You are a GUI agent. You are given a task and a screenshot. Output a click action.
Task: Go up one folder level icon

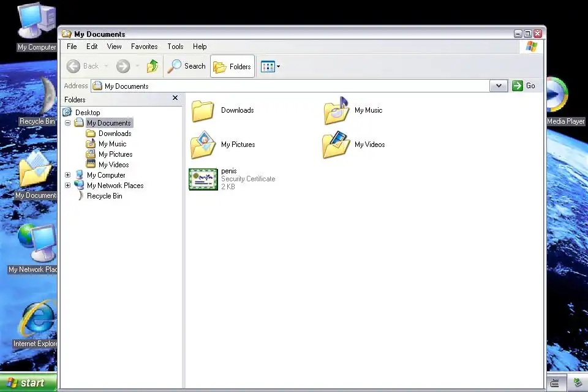tap(153, 66)
